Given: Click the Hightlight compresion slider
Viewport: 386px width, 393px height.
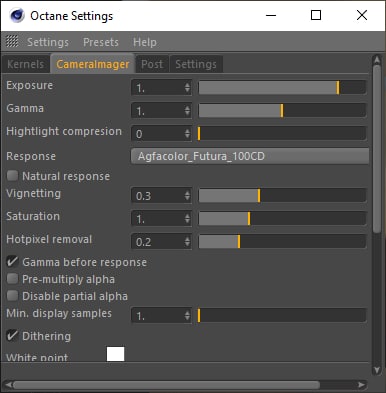Looking at the screenshot, I should tap(282, 134).
